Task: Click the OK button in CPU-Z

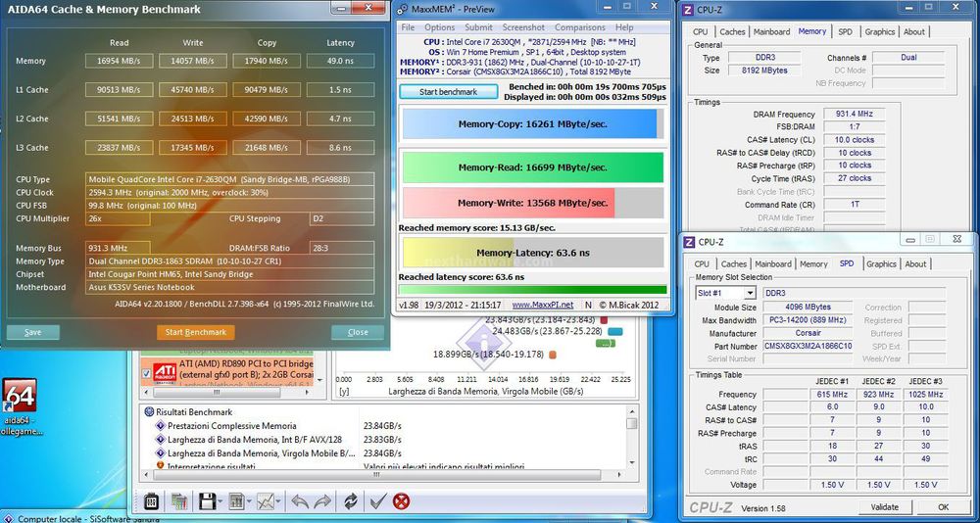Action: [x=943, y=506]
